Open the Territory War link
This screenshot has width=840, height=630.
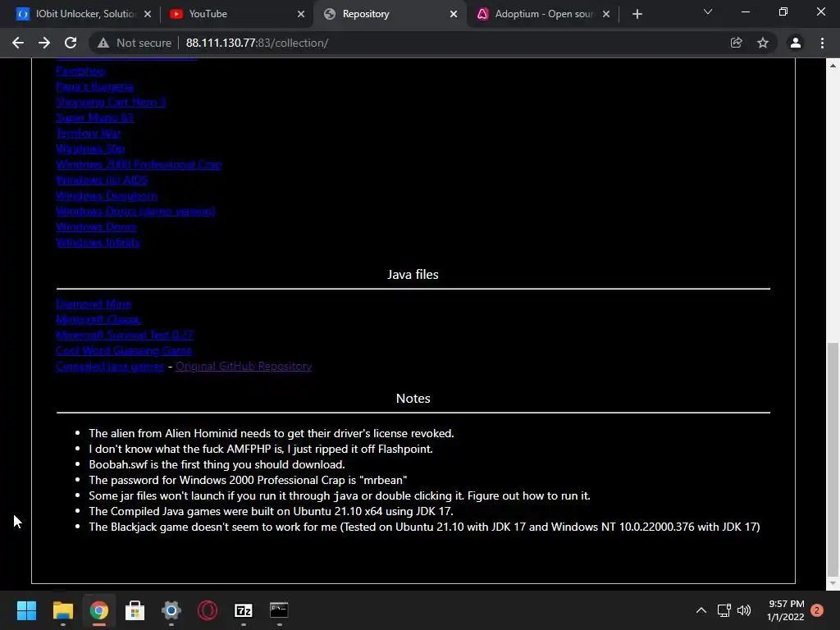pyautogui.click(x=88, y=133)
